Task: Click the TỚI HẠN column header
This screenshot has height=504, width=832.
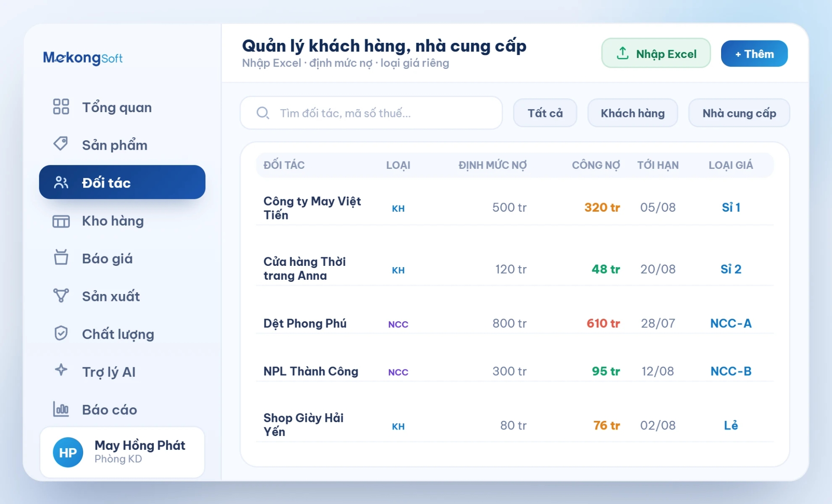Action: tap(658, 165)
